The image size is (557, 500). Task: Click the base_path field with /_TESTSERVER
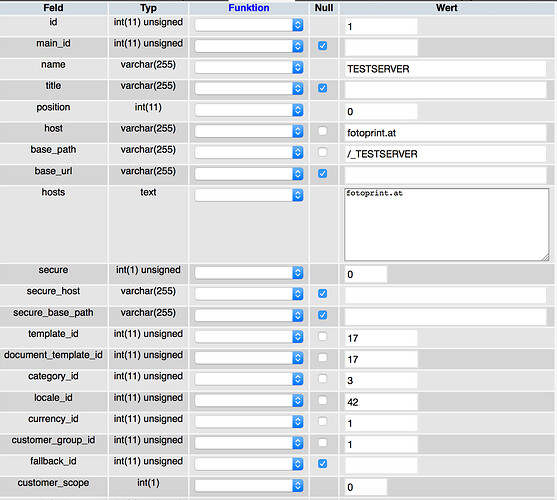pyautogui.click(x=445, y=154)
